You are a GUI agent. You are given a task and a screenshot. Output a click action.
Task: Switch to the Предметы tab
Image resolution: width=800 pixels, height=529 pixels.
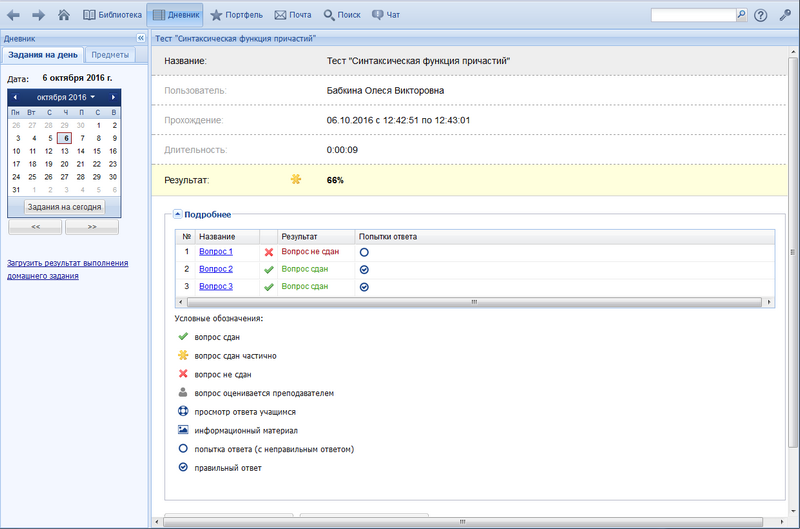click(109, 55)
